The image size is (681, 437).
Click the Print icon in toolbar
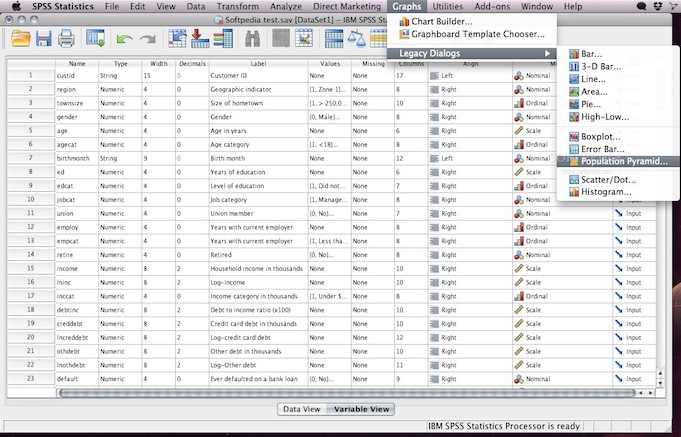(x=66, y=38)
